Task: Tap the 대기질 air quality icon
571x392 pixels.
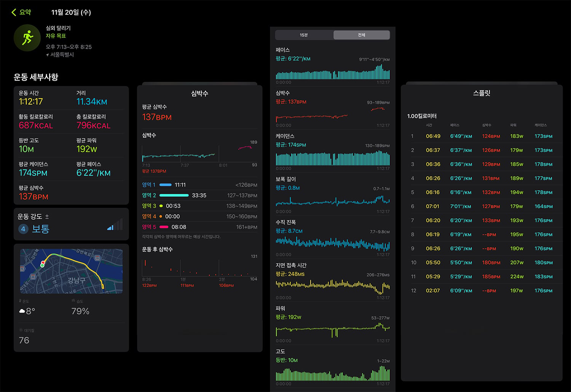Action: pos(21,330)
